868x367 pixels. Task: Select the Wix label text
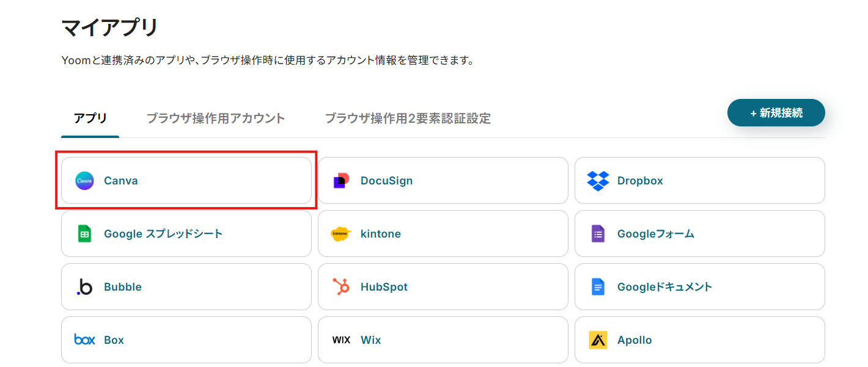[370, 340]
